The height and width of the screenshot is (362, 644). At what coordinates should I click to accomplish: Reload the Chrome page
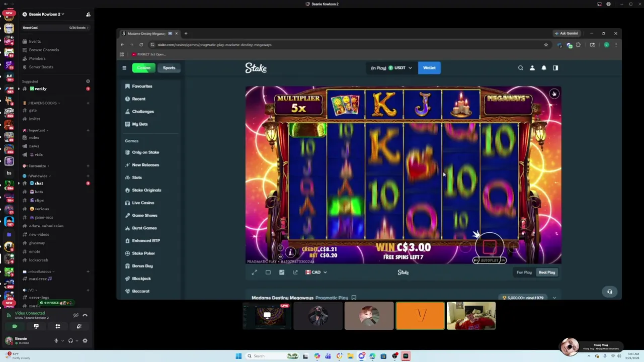pos(141,45)
